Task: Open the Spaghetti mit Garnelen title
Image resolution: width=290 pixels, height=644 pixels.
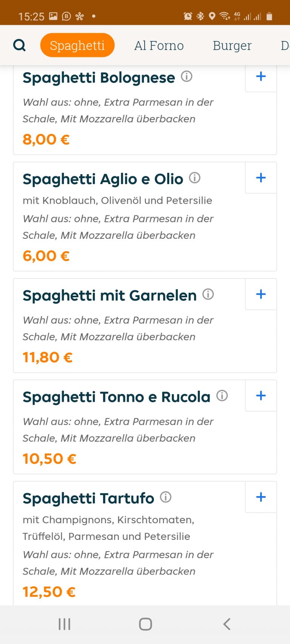Action: click(x=110, y=295)
